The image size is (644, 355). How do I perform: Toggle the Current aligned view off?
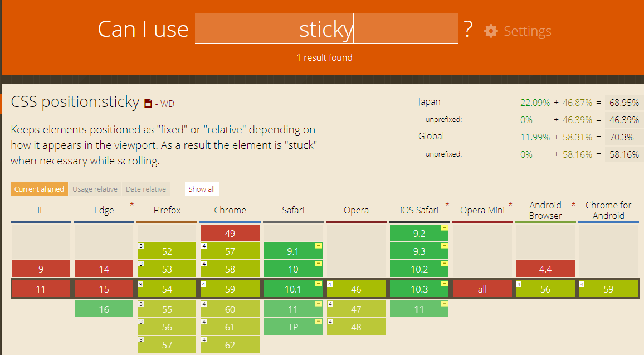(x=39, y=189)
